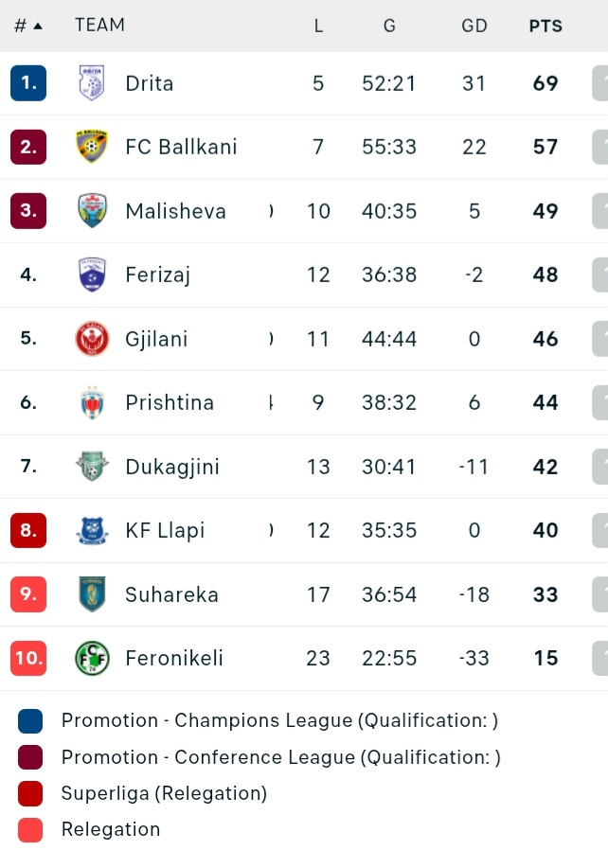Image resolution: width=608 pixels, height=868 pixels.
Task: Select the Suhareka shield logo
Action: tap(91, 594)
